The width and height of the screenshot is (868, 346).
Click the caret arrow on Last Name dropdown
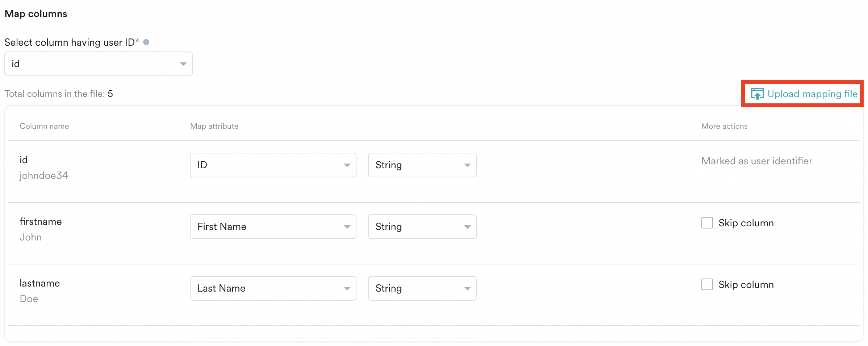click(x=347, y=289)
